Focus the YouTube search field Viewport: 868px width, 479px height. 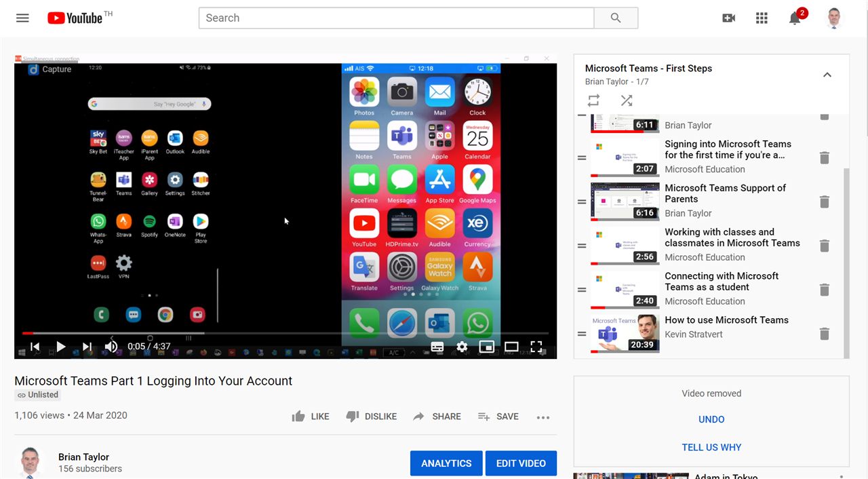tap(396, 18)
